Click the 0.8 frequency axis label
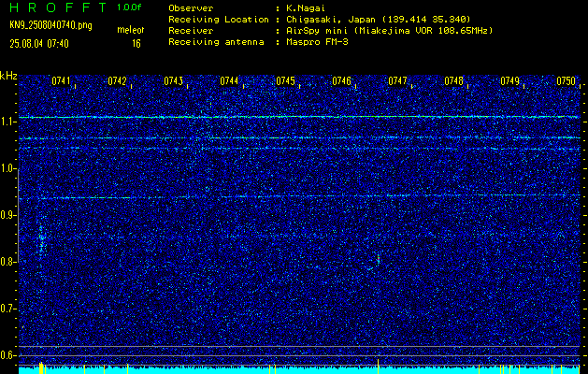The width and height of the screenshot is (588, 374). point(7,262)
